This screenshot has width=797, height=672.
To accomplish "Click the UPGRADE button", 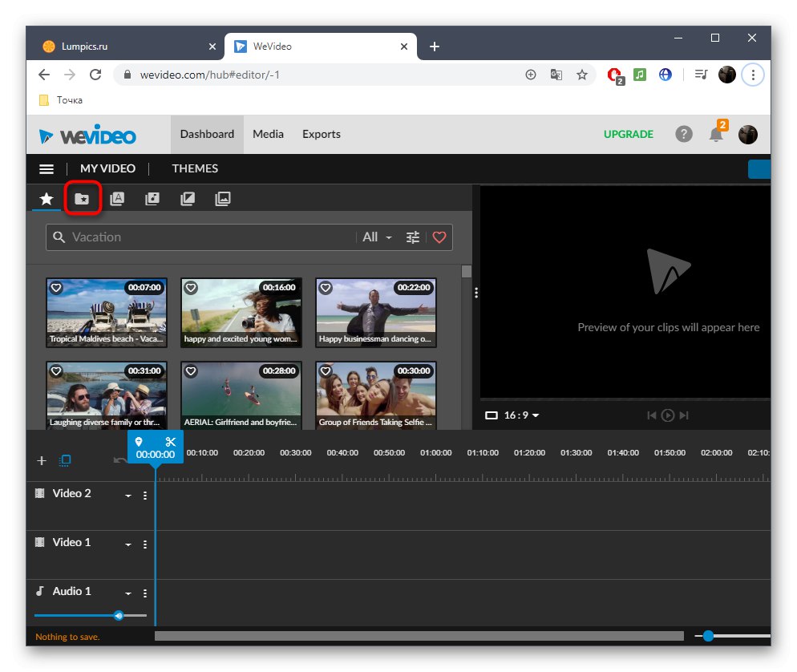I will coord(629,134).
